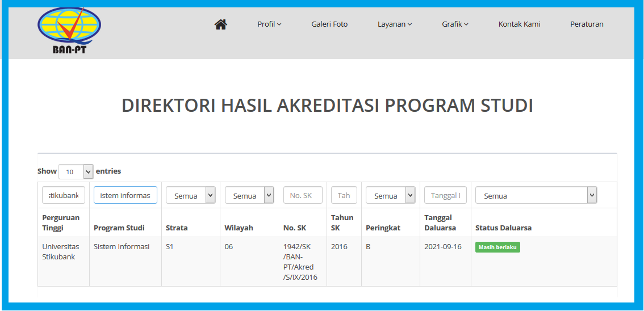This screenshot has width=644, height=311.
Task: Click the Tahun SK filter field
Action: pyautogui.click(x=344, y=195)
